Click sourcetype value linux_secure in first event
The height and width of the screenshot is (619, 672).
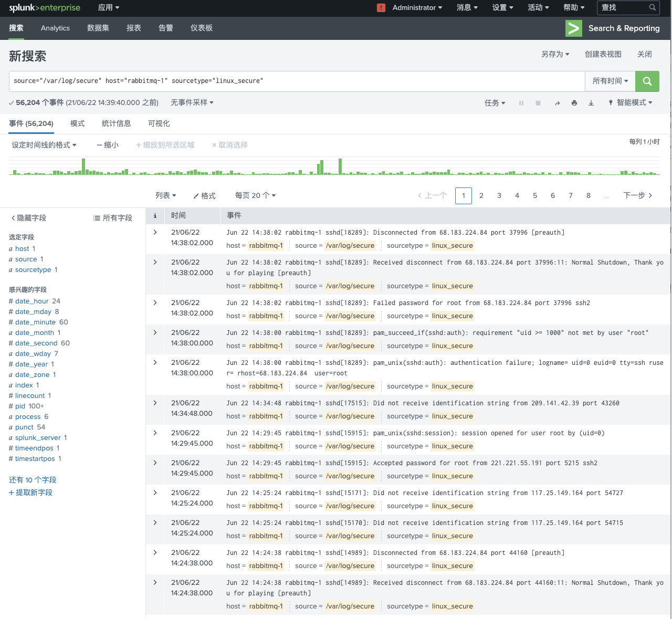coord(453,245)
